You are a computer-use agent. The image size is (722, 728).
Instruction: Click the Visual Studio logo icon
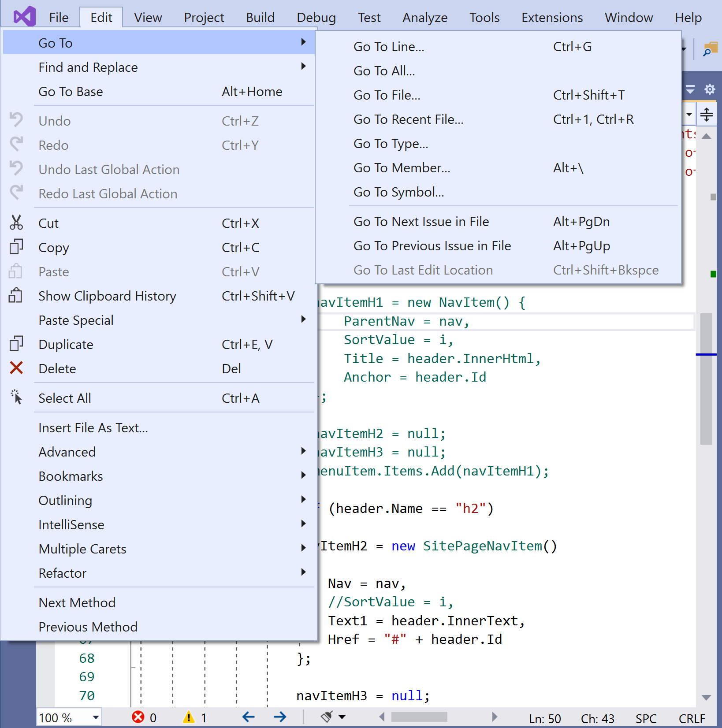click(24, 16)
